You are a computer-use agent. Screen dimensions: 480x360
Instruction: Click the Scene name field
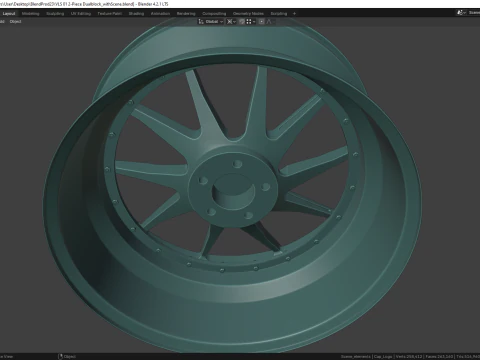coord(474,13)
